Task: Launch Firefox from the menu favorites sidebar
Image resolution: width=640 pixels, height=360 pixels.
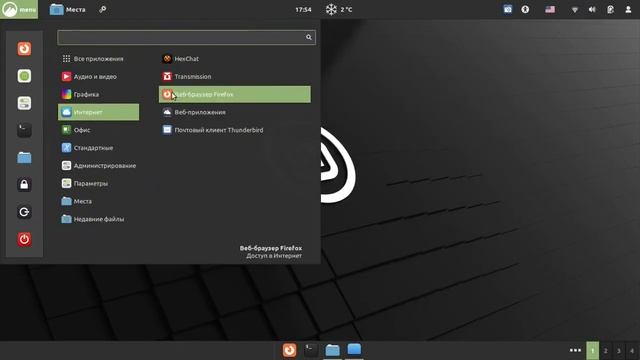Action: pyautogui.click(x=24, y=49)
